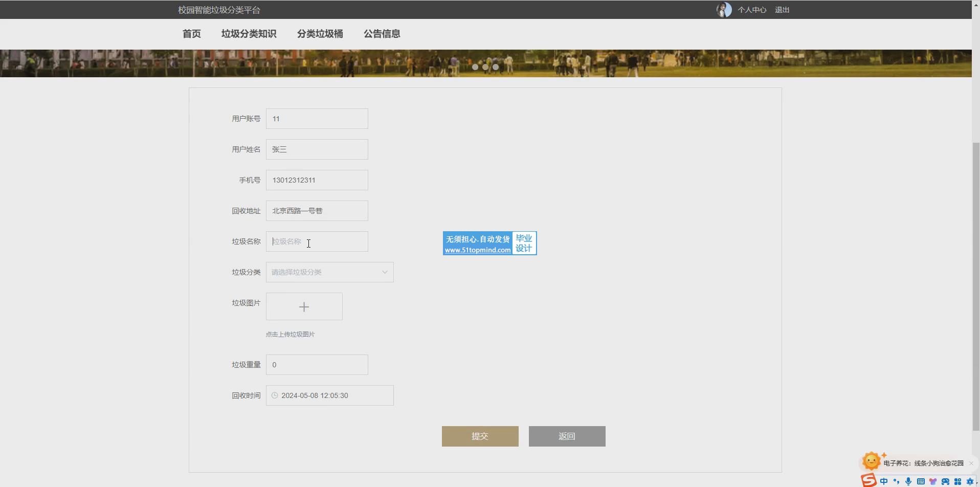Focus the 垃圾名称 input field
Screen dimensions: 980x487
coord(317,241)
